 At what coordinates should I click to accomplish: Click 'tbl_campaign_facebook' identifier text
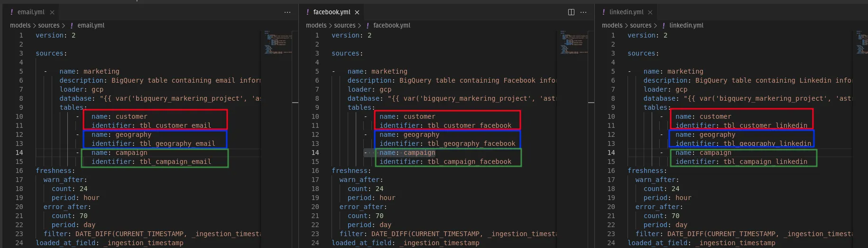[x=469, y=162]
